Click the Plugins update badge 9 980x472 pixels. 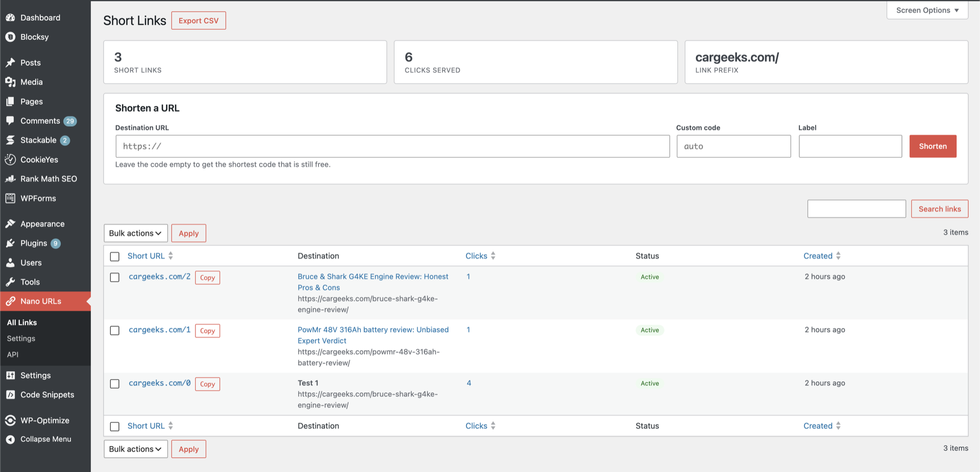point(56,243)
